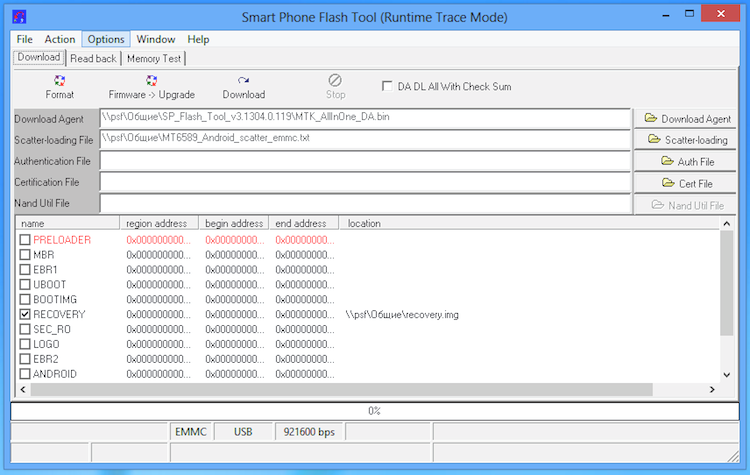Open the Help menu
Viewport: 750px width, 475px height.
tap(198, 39)
